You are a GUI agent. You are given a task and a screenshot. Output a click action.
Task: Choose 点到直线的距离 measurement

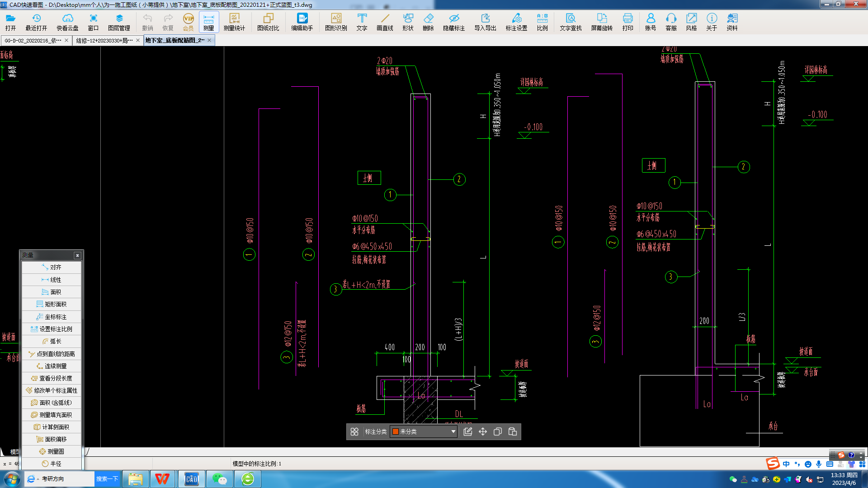pos(52,354)
